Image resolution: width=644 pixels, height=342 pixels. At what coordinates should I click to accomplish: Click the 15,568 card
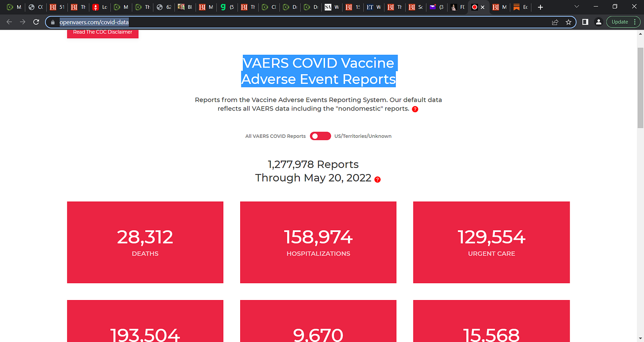[x=491, y=321]
